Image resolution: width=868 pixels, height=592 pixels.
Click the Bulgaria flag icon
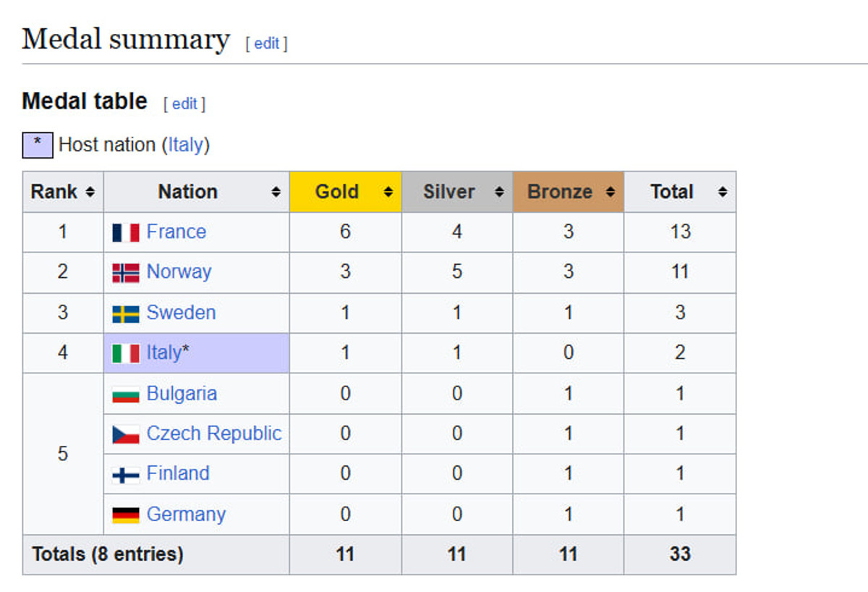click(126, 394)
